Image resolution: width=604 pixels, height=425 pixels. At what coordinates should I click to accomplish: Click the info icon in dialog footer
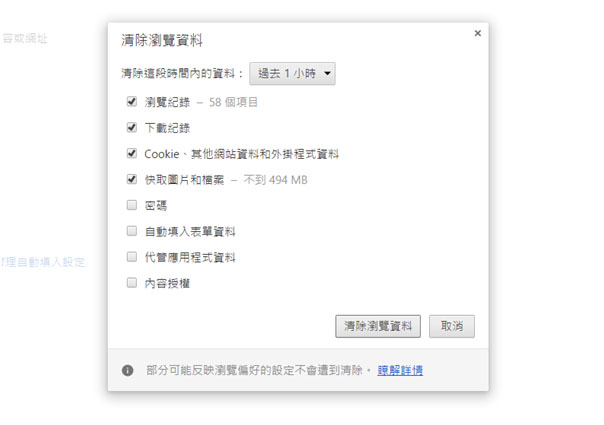pos(128,370)
